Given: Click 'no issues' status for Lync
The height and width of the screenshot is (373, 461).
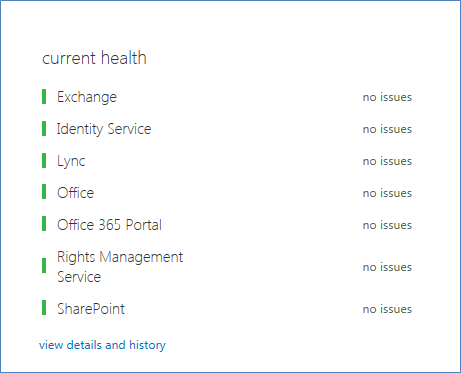Looking at the screenshot, I should pyautogui.click(x=387, y=161).
